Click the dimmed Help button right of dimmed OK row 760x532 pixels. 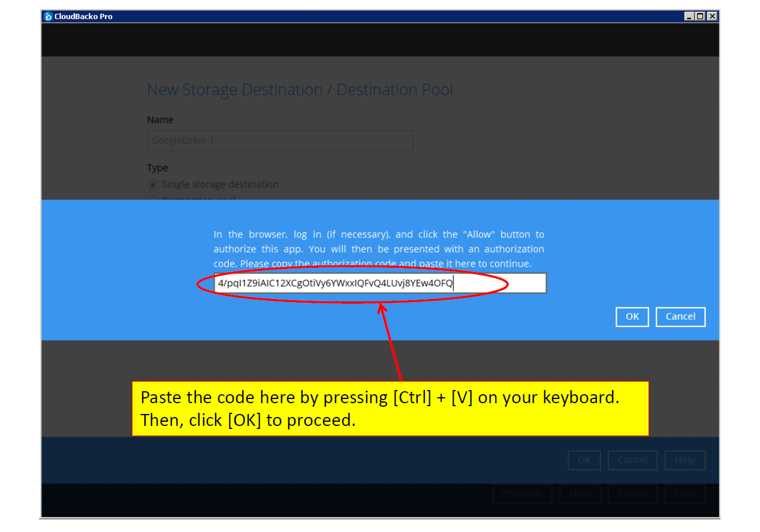684,460
